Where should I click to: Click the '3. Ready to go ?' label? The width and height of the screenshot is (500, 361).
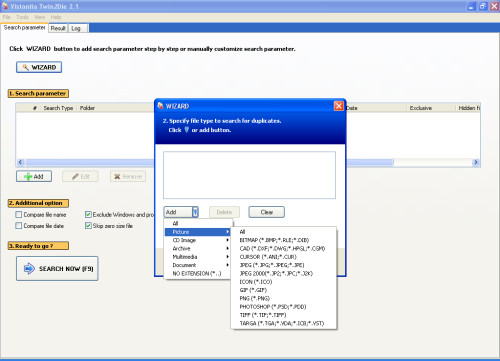coord(38,246)
